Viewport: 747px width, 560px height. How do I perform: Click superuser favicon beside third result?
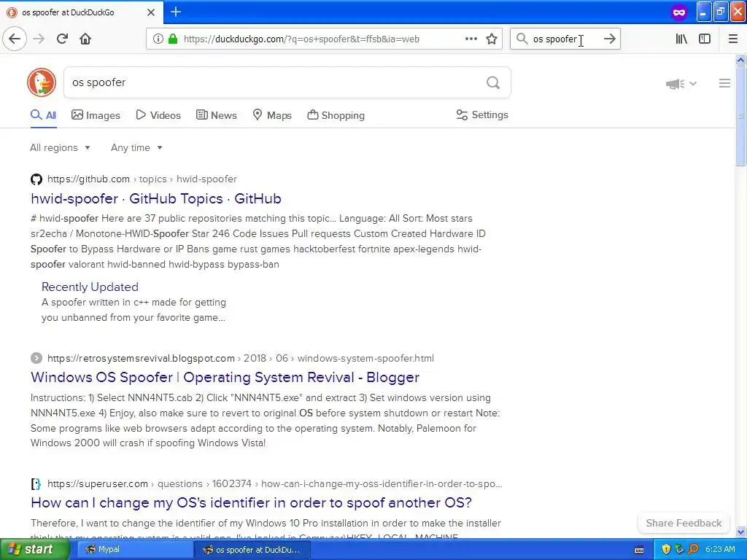click(x=36, y=484)
